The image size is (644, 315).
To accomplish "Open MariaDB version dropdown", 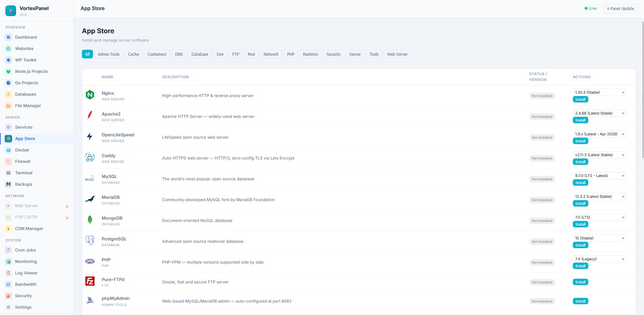I will 599,196.
